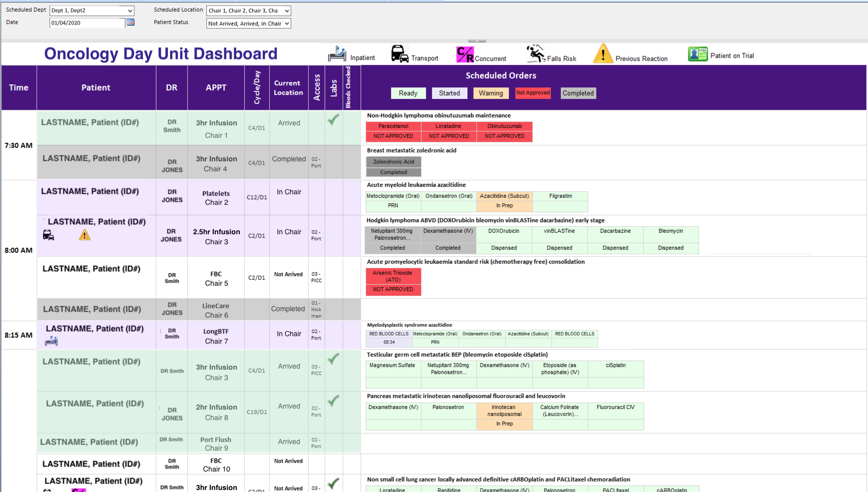Click the Transport vehicle legend icon
This screenshot has width=868, height=492.
400,54
